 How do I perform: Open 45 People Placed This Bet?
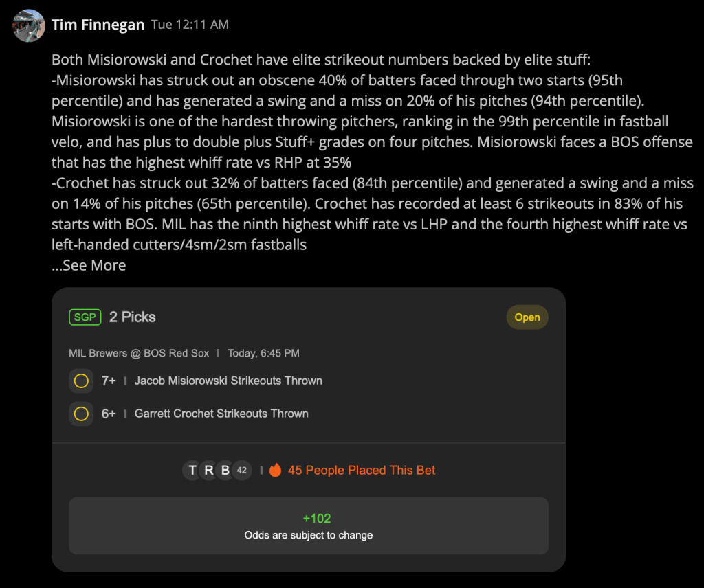362,470
